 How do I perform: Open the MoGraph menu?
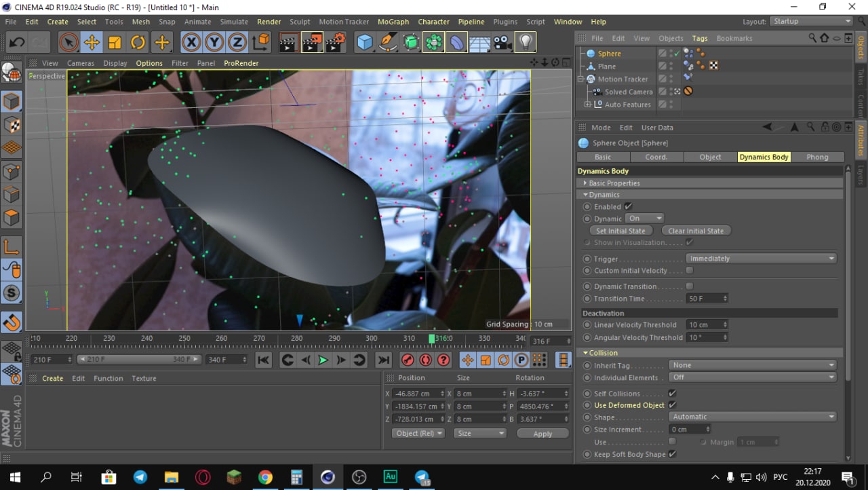tap(393, 22)
